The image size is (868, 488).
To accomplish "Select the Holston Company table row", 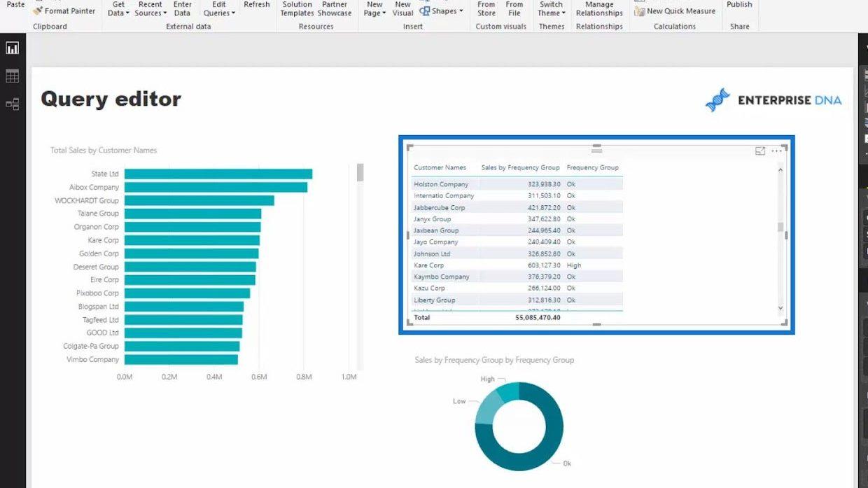I will 517,184.
